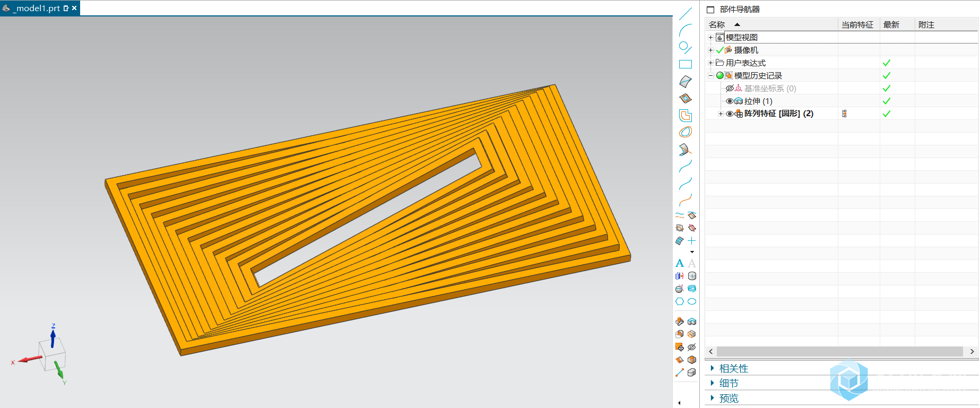The height and width of the screenshot is (408, 980).
Task: Select the 拉伸 (1) feature row
Action: pyautogui.click(x=842, y=101)
